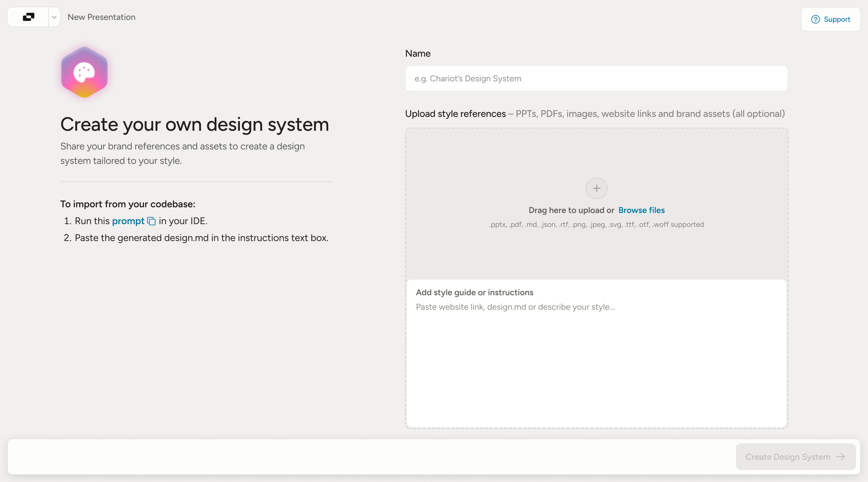Copy the prompt using the copy icon
Viewport: 868px width, 482px height.
(x=151, y=221)
